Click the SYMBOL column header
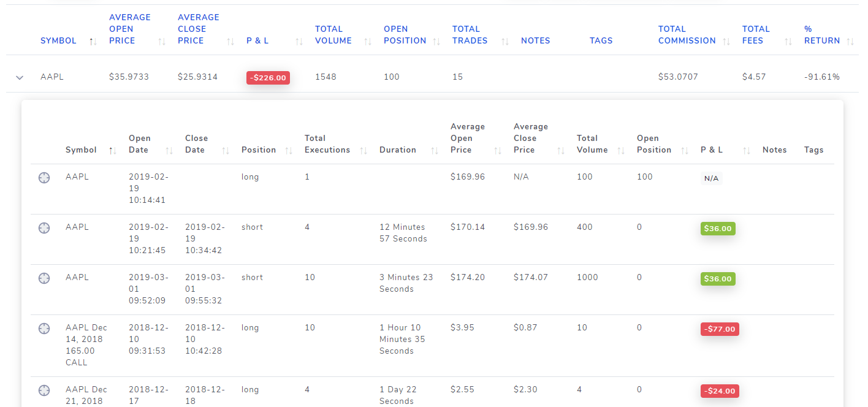 pos(58,41)
